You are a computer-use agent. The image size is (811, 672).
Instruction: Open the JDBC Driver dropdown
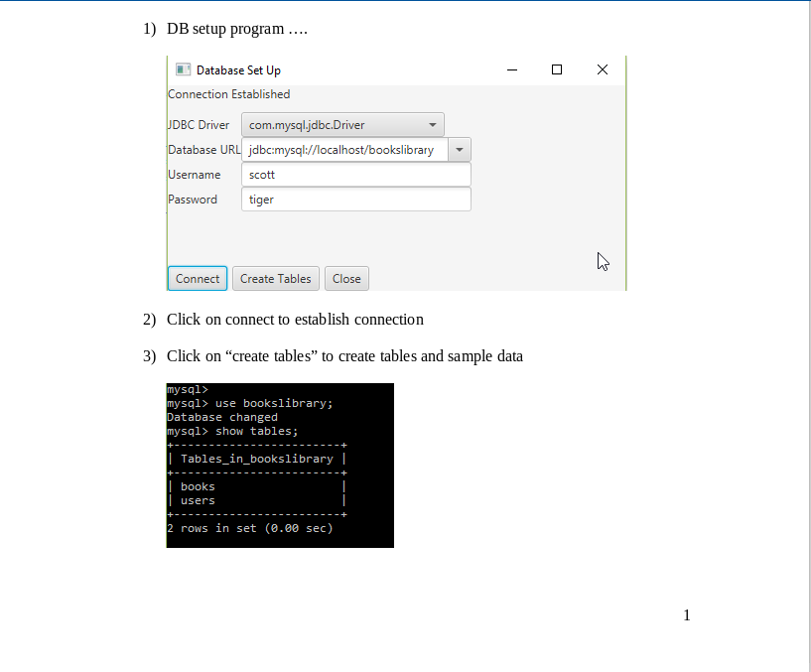431,124
